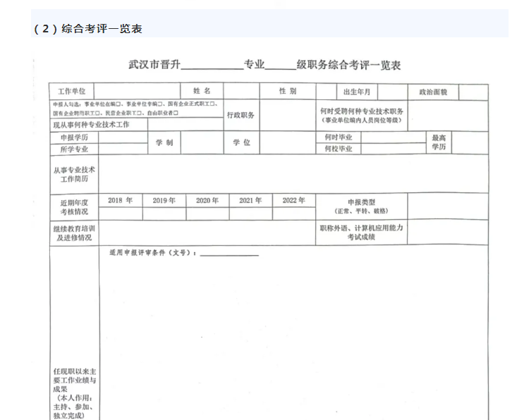
Task: Click the blank cell after 政治面貌
Action: click(473, 92)
